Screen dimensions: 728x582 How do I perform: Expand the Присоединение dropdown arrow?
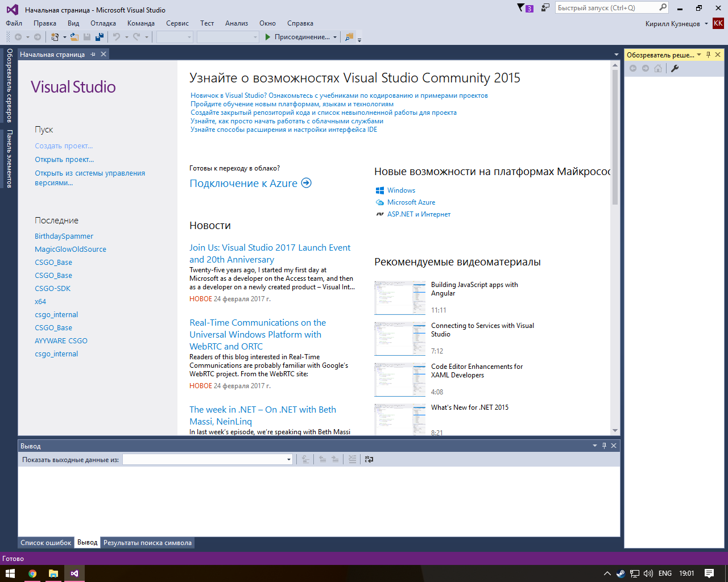click(335, 37)
